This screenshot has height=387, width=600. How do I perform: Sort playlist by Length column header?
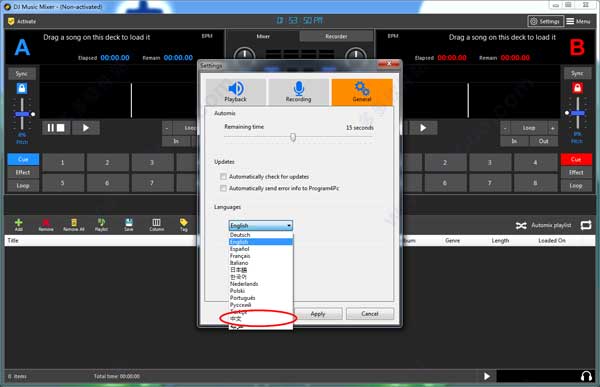[x=500, y=240]
